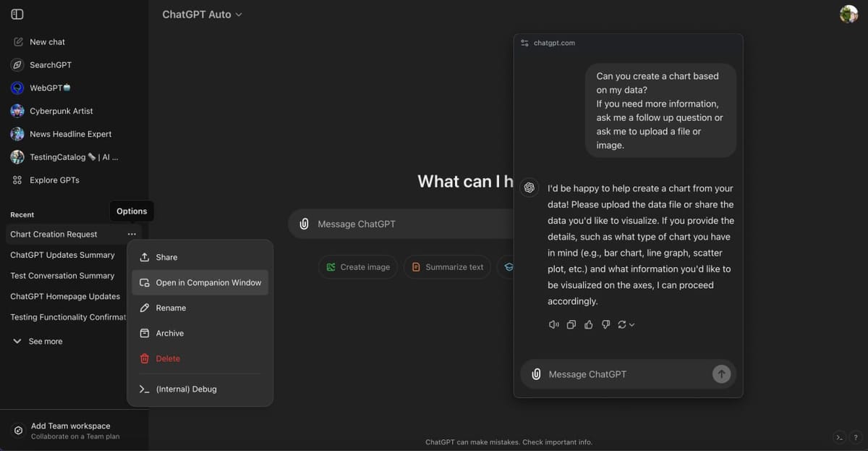Image resolution: width=868 pixels, height=451 pixels.
Task: Click paperclip icon in main message box
Action: (x=305, y=224)
